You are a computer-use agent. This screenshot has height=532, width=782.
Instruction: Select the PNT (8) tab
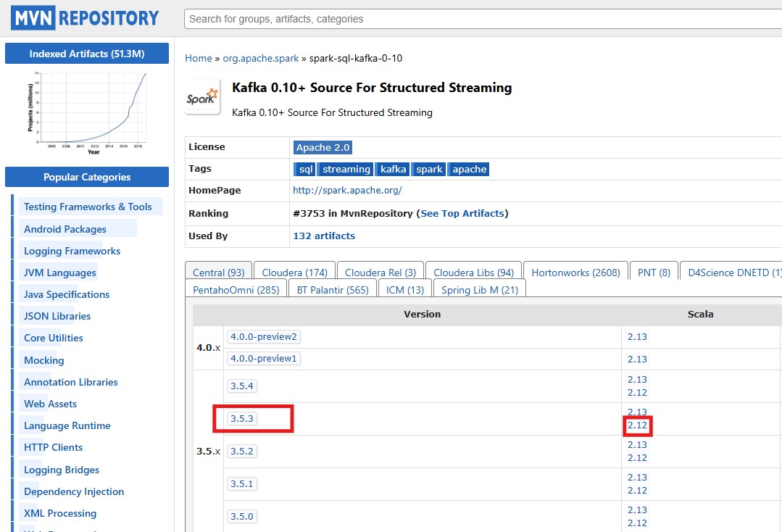coord(654,273)
